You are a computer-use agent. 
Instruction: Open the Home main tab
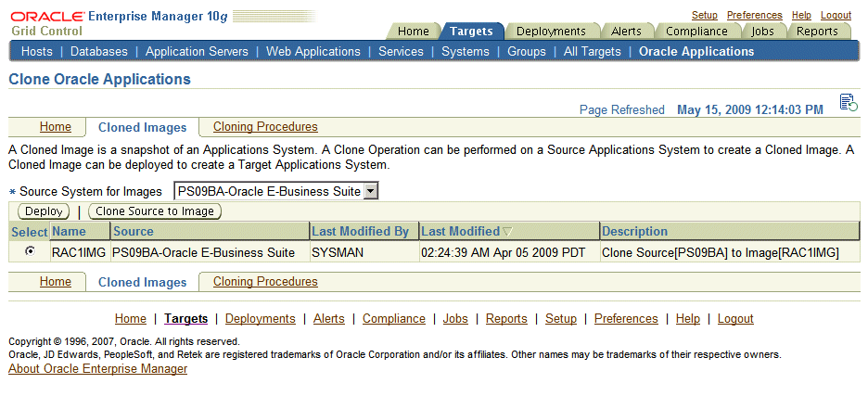(x=413, y=31)
